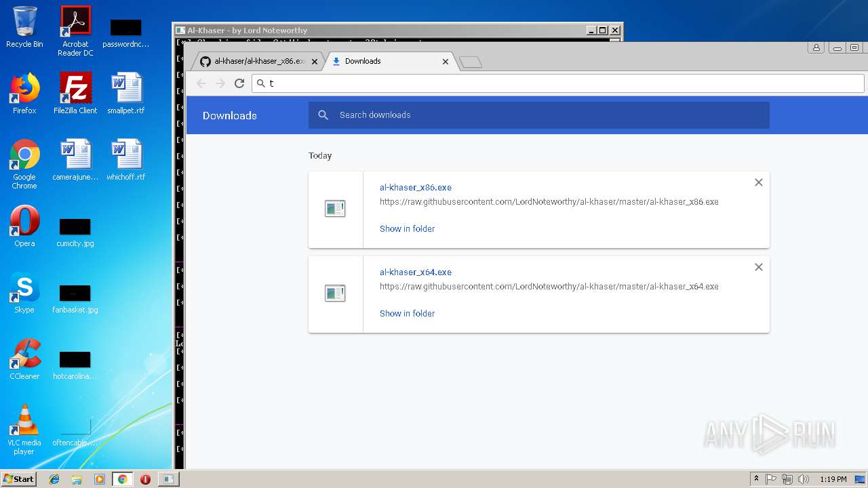Image resolution: width=868 pixels, height=488 pixels.
Task: Click file icon of al-khaser_x86.exe download
Action: click(x=335, y=209)
